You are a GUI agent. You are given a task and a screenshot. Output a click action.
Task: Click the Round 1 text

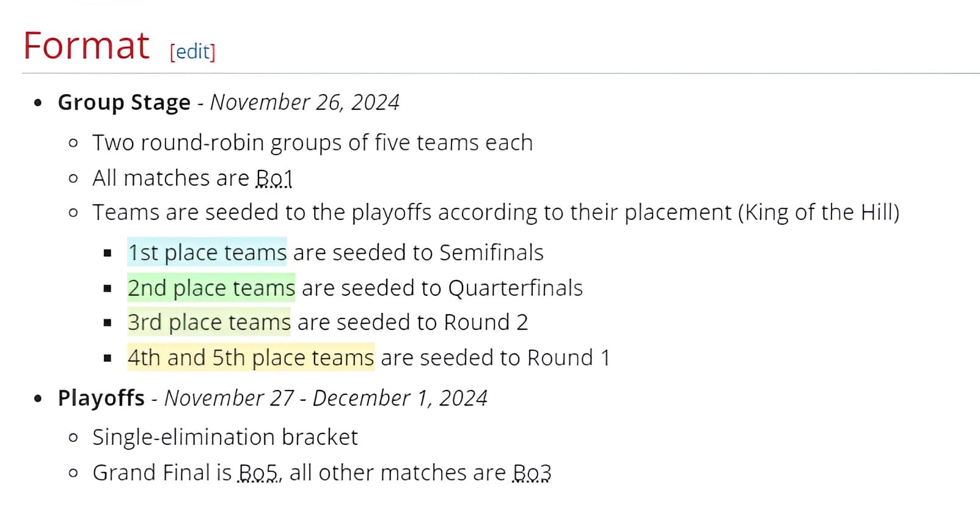[x=569, y=358]
